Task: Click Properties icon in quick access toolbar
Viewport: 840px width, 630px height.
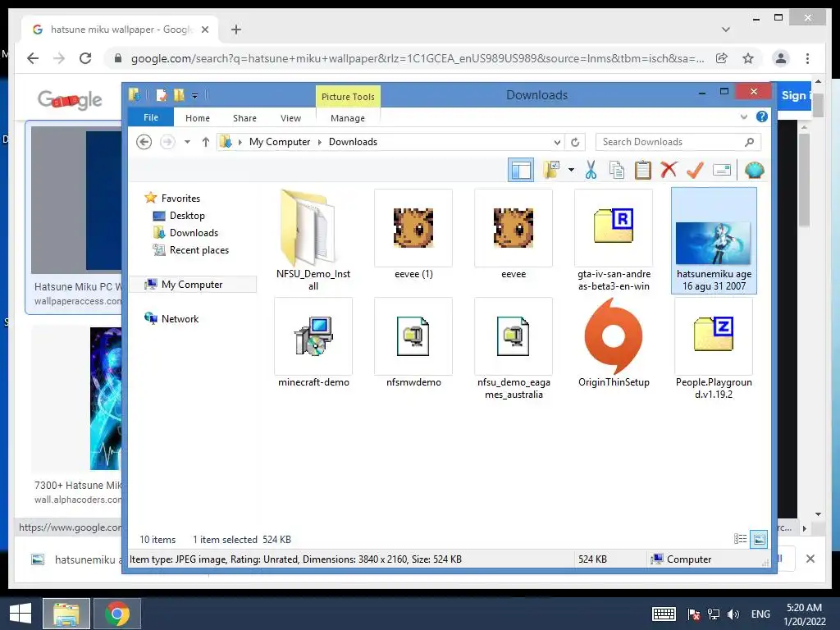Action: pos(162,95)
